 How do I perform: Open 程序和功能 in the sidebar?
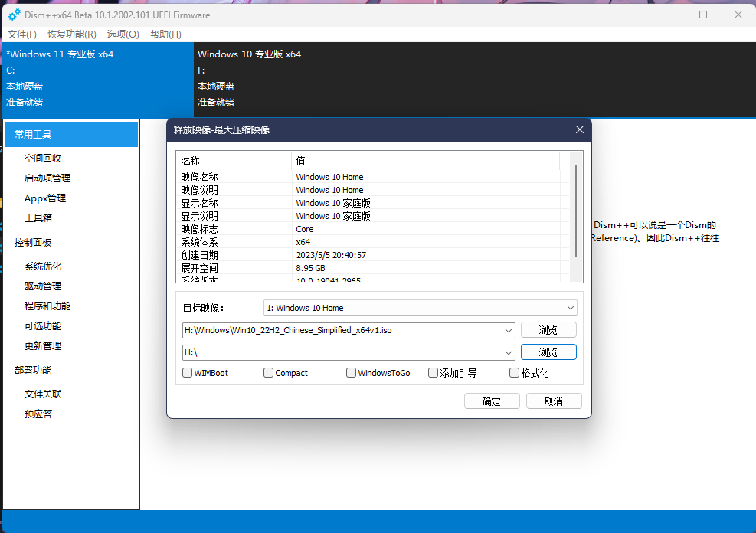pyautogui.click(x=47, y=306)
